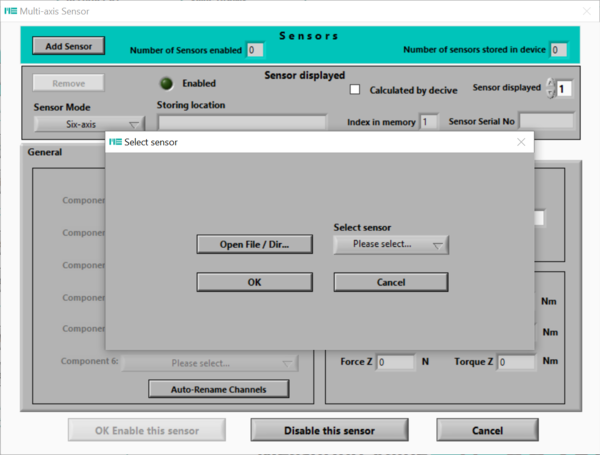Toggle the green Enabled LED indicator
The height and width of the screenshot is (455, 600).
tap(166, 83)
